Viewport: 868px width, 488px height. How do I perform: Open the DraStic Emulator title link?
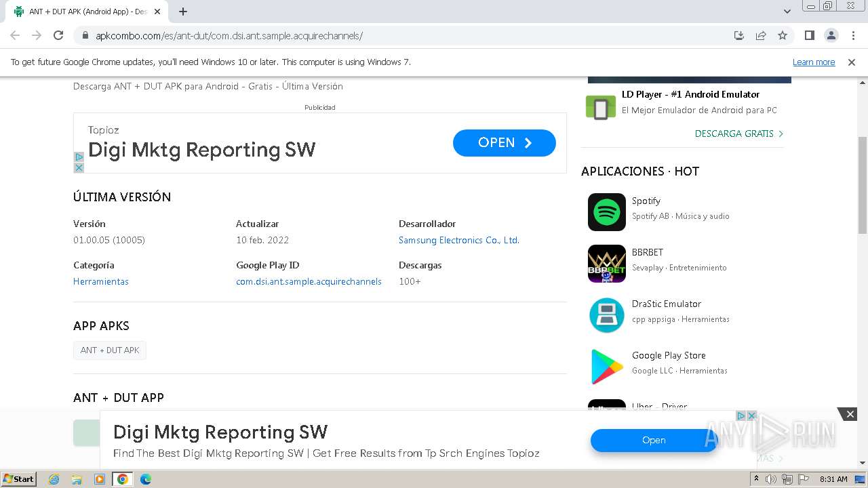pos(667,304)
